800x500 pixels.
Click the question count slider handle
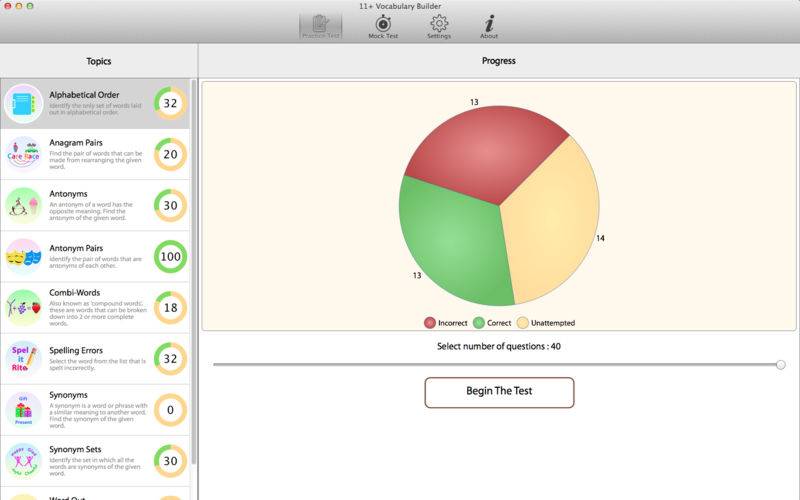(x=781, y=364)
